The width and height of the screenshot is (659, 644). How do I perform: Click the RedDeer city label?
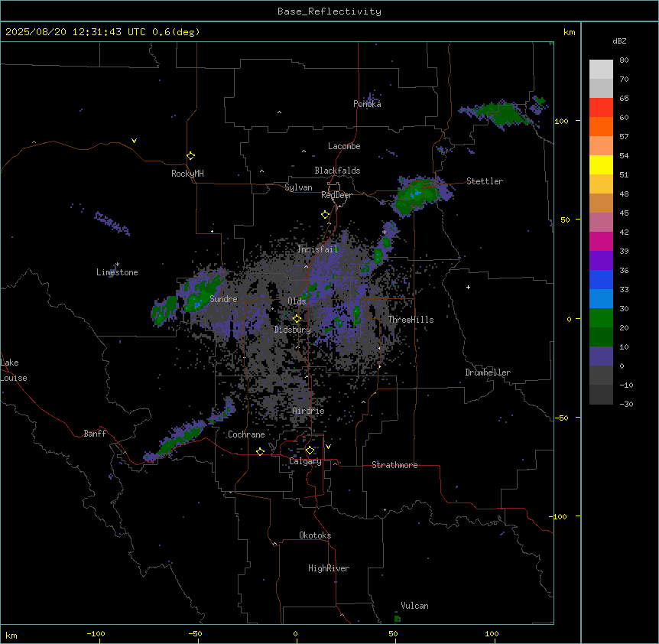(336, 195)
